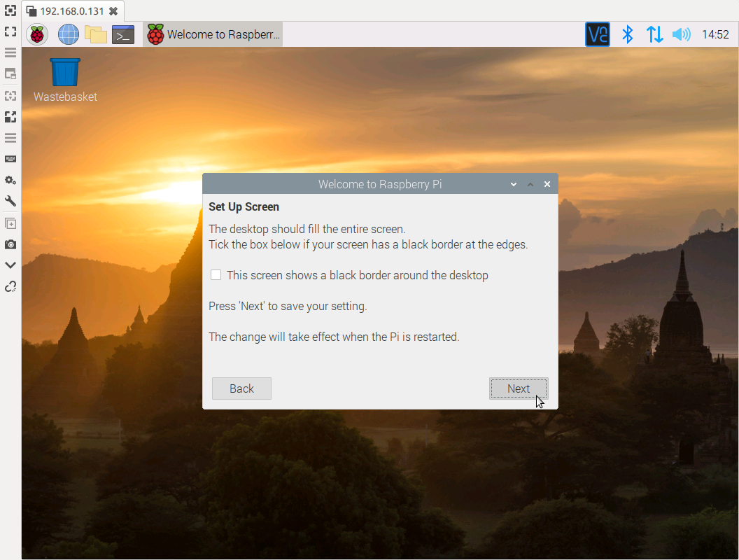739x560 pixels.
Task: Tick the black border checkbox
Action: point(216,275)
